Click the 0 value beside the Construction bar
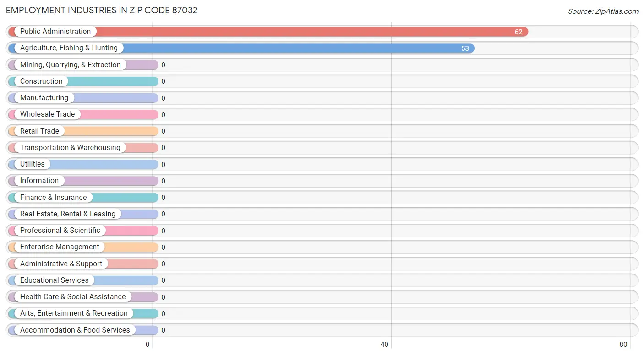The width and height of the screenshot is (644, 355). pyautogui.click(x=163, y=82)
